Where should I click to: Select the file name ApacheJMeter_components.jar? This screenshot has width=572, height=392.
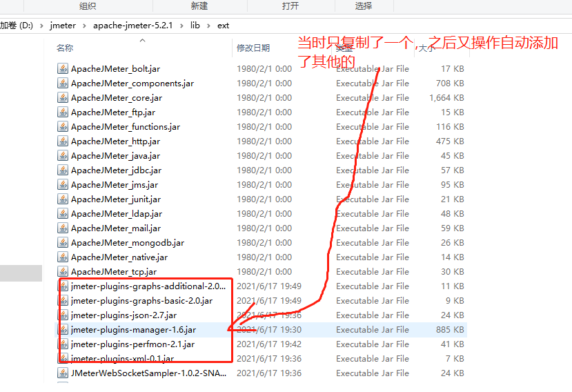(x=132, y=84)
